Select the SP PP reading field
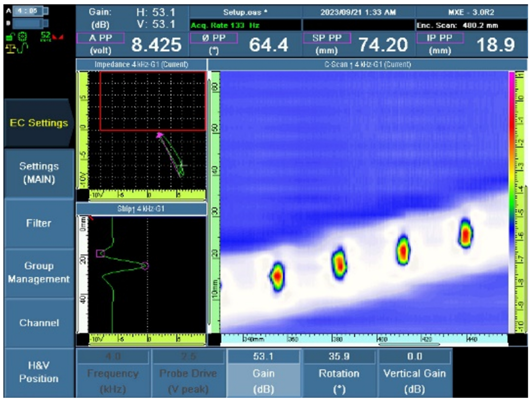Viewport: 532px width, 403px height. click(327, 38)
